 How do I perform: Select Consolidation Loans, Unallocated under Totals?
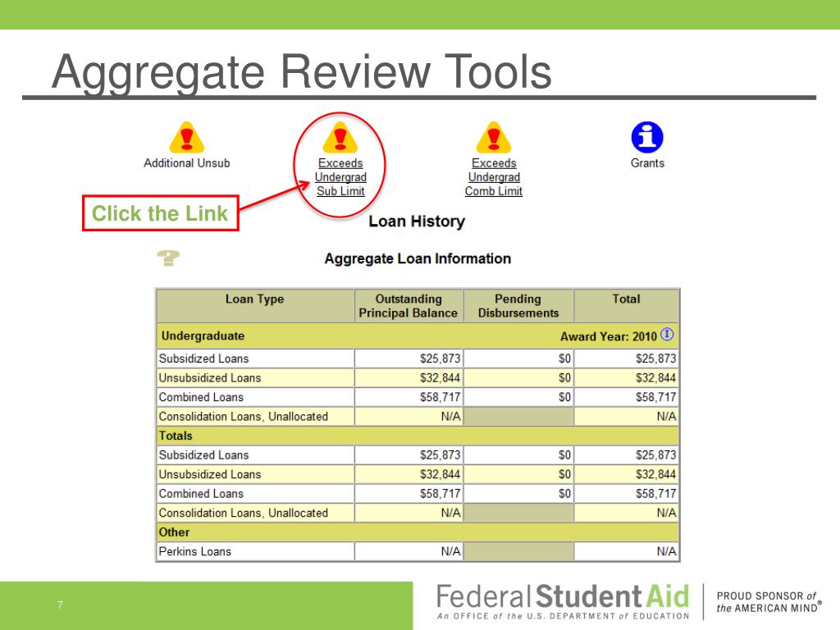tap(243, 513)
